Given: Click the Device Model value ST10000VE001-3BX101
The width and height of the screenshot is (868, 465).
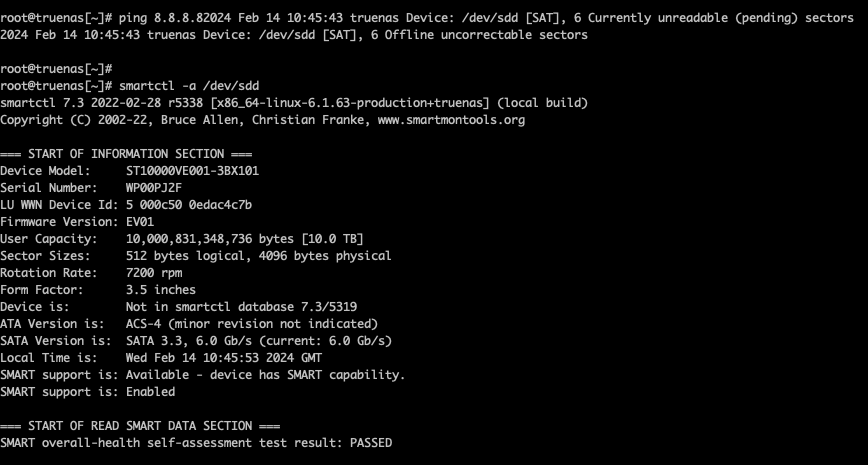Looking at the screenshot, I should [192, 171].
